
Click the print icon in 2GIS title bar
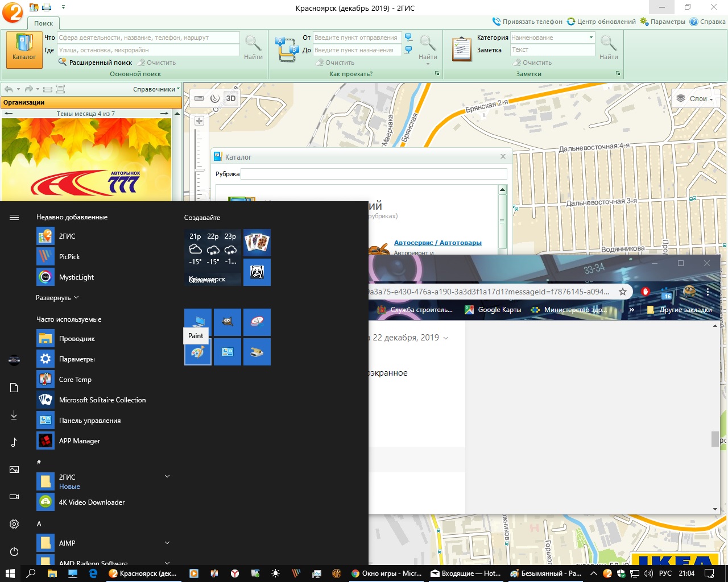[x=47, y=7]
